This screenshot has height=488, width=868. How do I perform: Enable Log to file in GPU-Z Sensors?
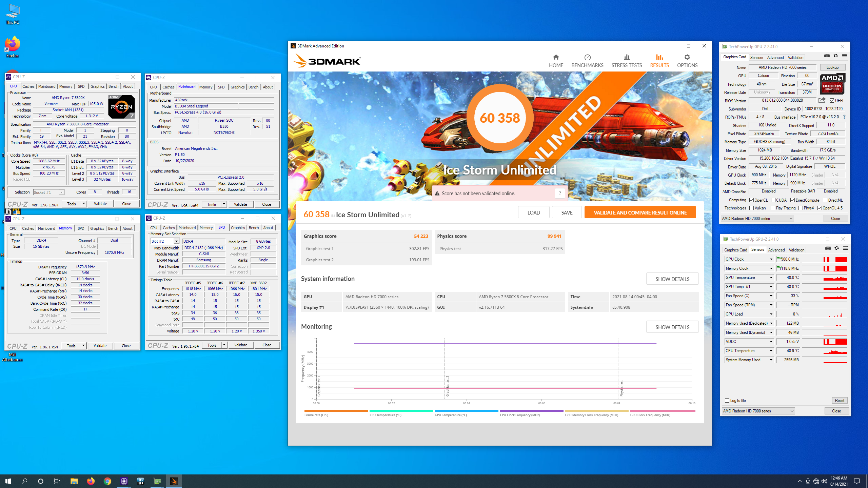pyautogui.click(x=727, y=401)
